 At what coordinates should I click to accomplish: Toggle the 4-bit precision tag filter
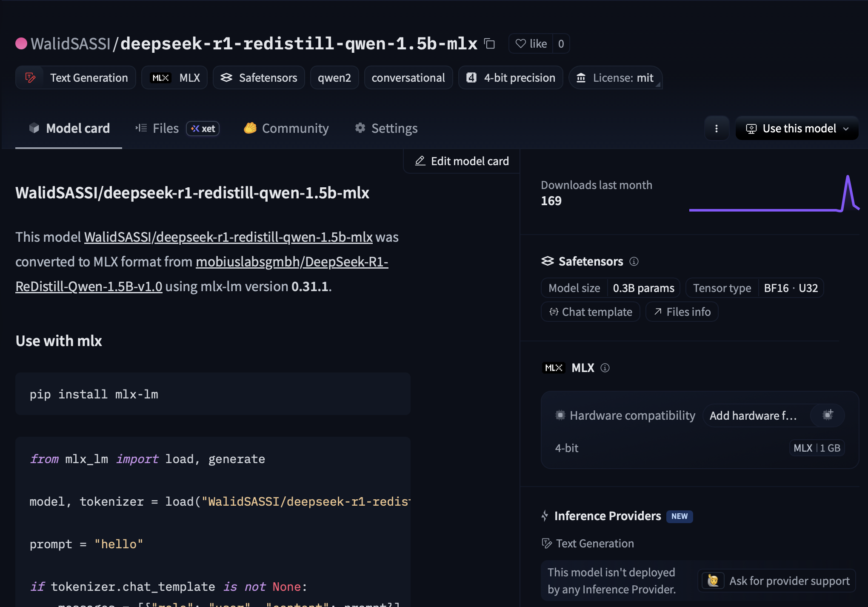click(x=510, y=77)
